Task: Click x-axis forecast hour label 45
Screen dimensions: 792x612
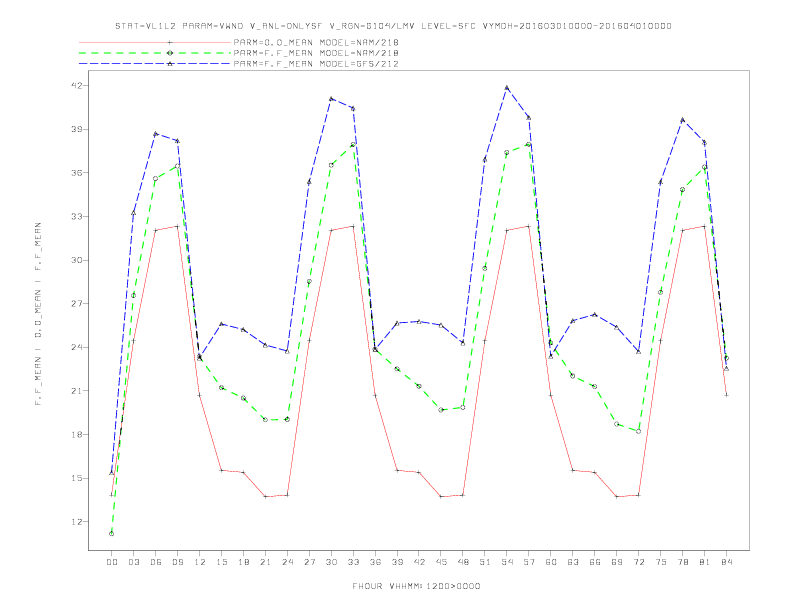Action: click(x=441, y=562)
